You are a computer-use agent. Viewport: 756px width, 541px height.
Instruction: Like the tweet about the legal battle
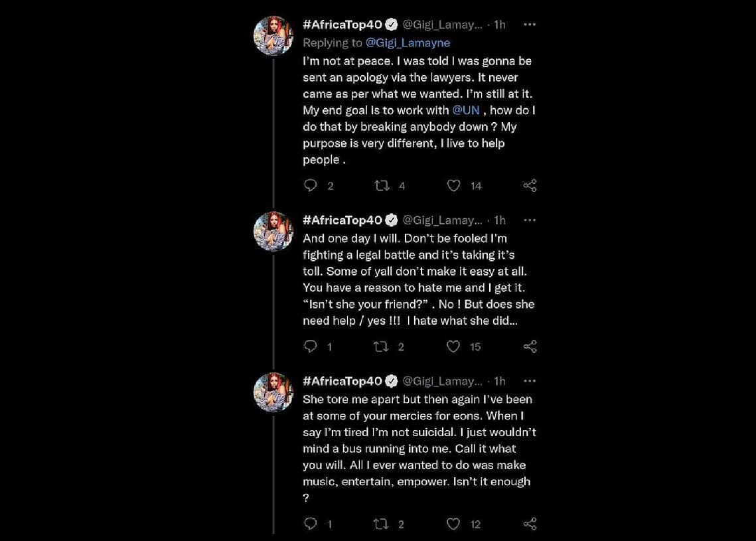(453, 347)
